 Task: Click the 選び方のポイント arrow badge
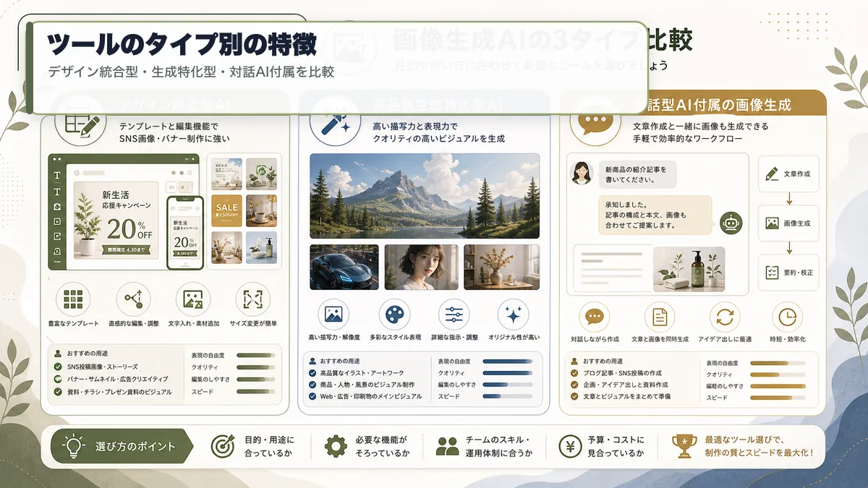click(123, 446)
